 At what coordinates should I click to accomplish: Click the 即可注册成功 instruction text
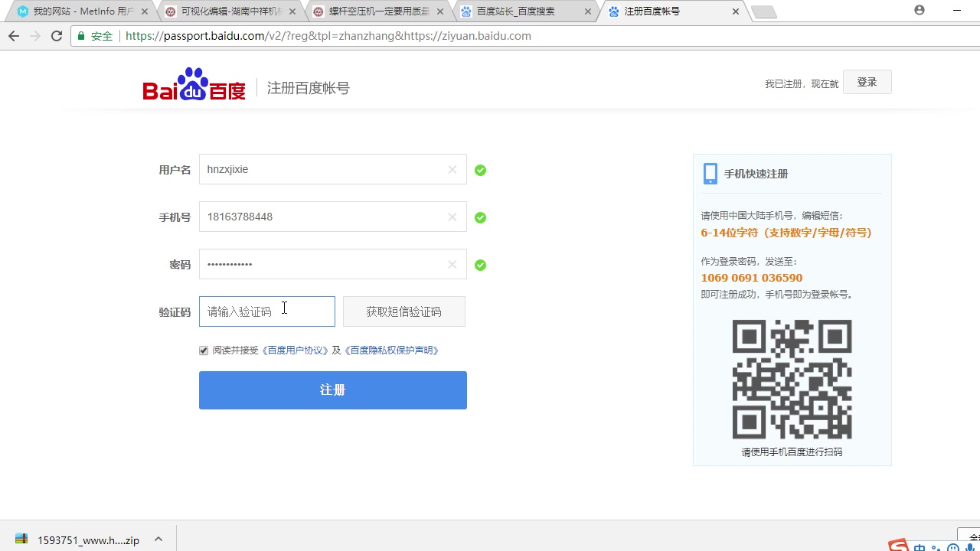coord(777,295)
